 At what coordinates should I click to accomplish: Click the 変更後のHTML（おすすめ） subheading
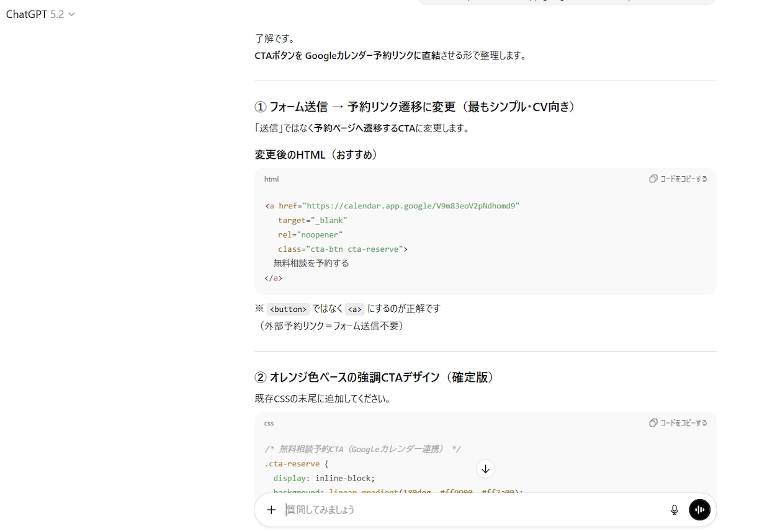click(x=316, y=155)
